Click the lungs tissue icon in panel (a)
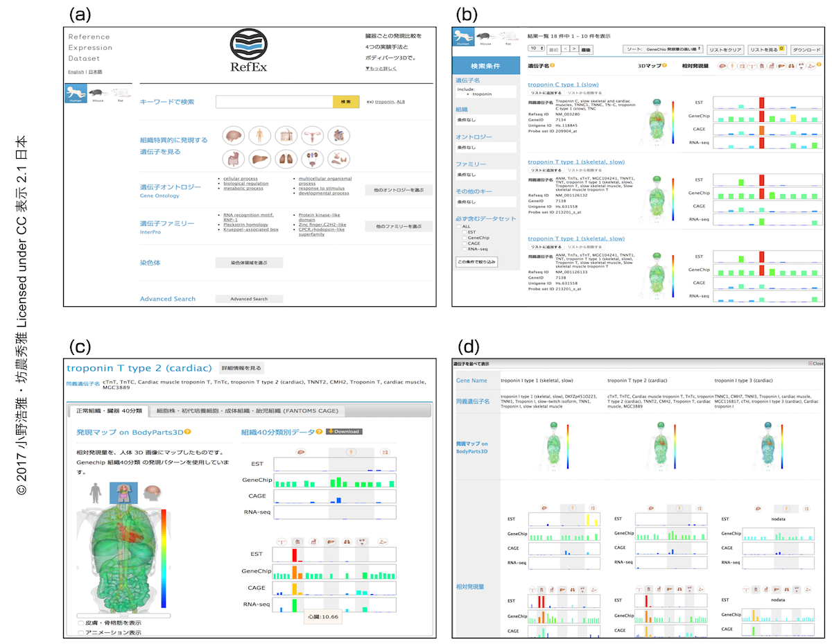 click(x=286, y=159)
